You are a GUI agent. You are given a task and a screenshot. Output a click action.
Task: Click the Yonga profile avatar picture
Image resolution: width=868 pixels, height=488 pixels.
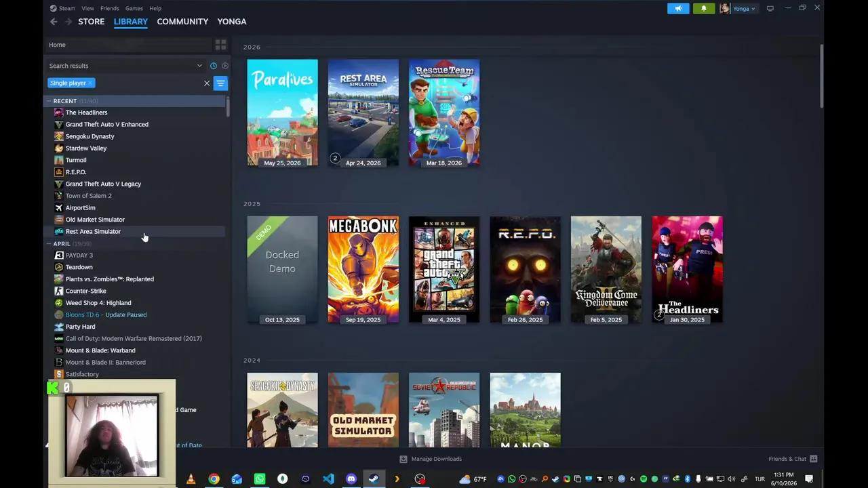click(724, 8)
